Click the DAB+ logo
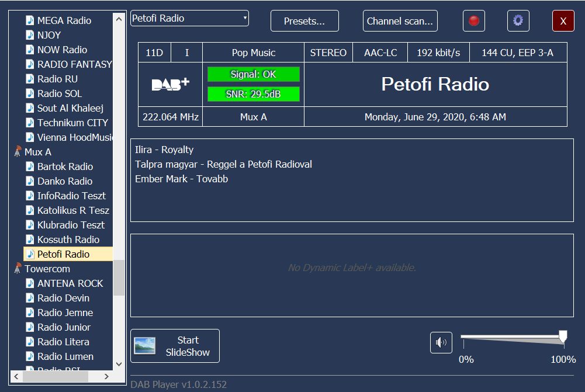 (171, 84)
